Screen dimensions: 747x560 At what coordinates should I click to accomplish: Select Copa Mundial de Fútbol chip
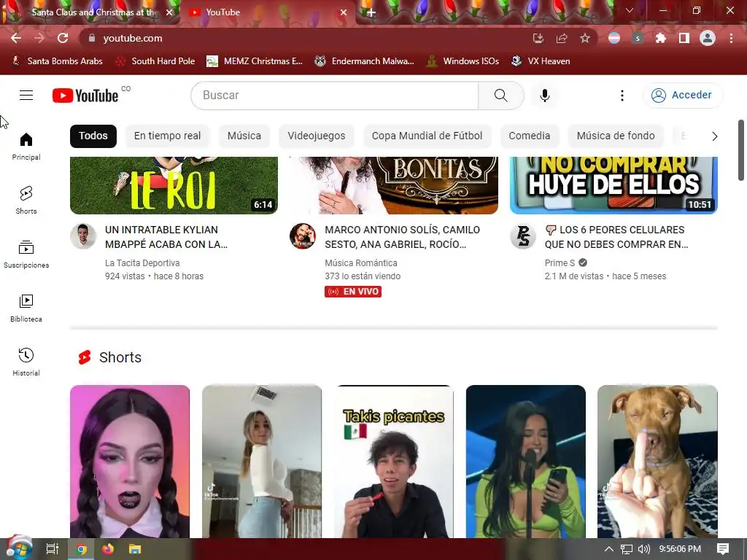pos(427,136)
